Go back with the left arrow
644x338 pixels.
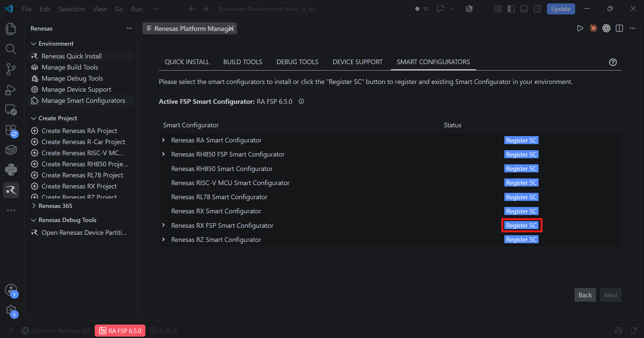pos(192,9)
